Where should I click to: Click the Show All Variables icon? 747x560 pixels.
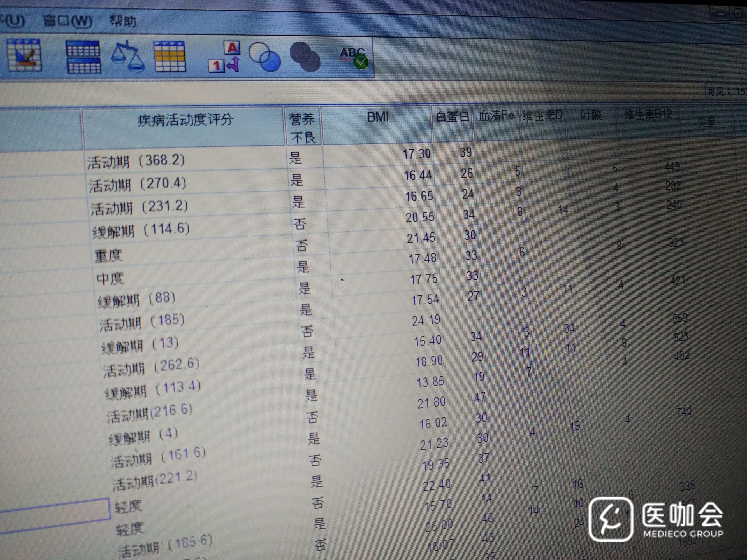(305, 57)
